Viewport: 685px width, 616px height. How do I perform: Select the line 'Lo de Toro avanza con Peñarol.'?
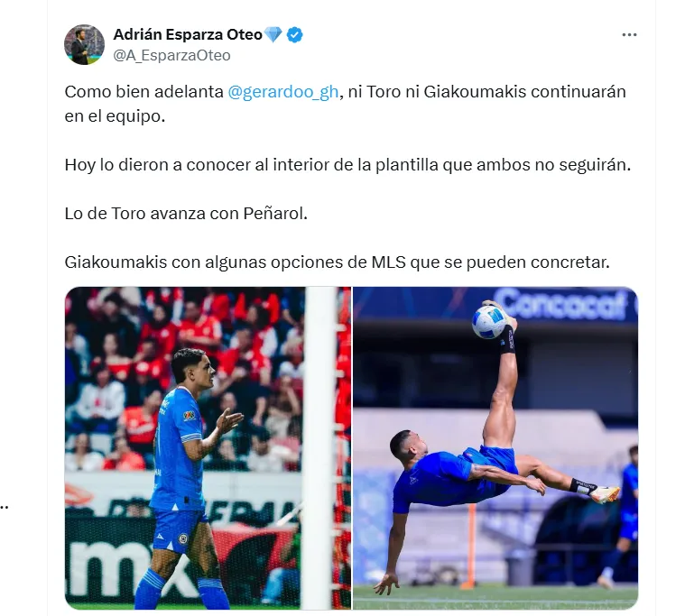click(186, 214)
